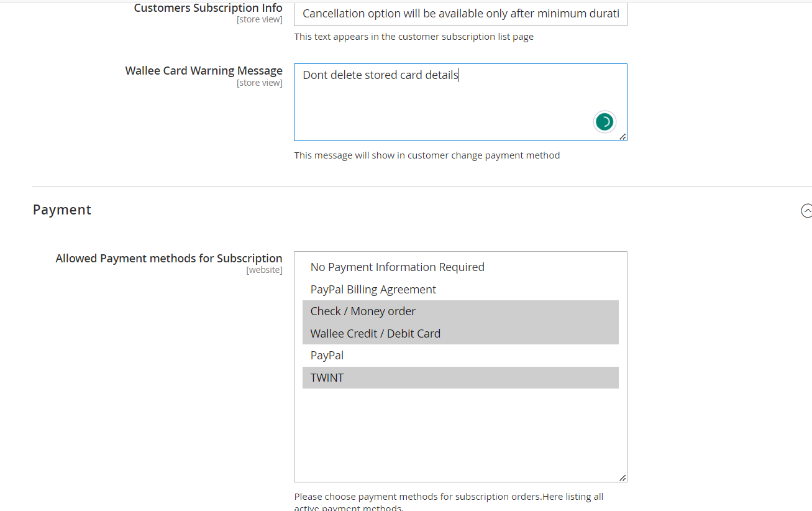
Task: Click the Payment section heading
Action: pos(62,210)
